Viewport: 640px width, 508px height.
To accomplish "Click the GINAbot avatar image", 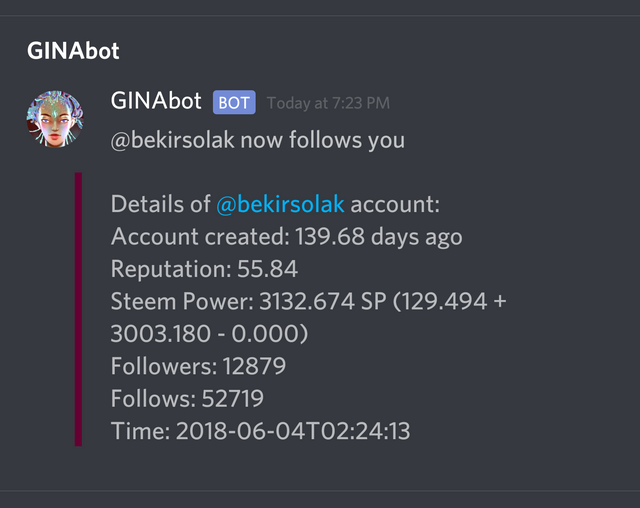I will (x=55, y=119).
